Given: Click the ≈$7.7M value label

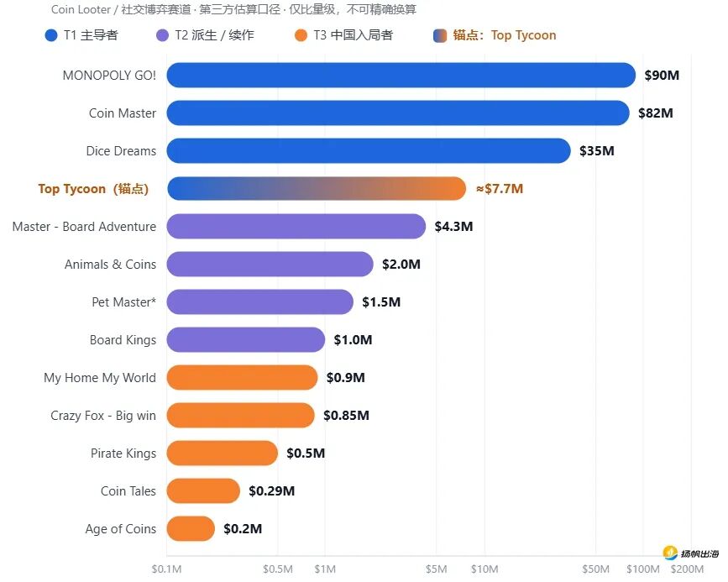Looking at the screenshot, I should click(500, 189).
